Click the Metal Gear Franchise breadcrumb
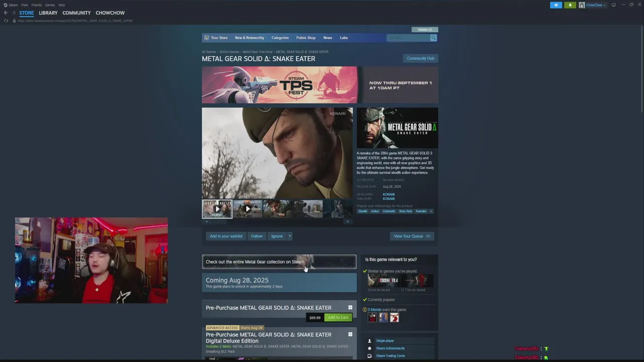The height and width of the screenshot is (362, 644). tap(258, 52)
